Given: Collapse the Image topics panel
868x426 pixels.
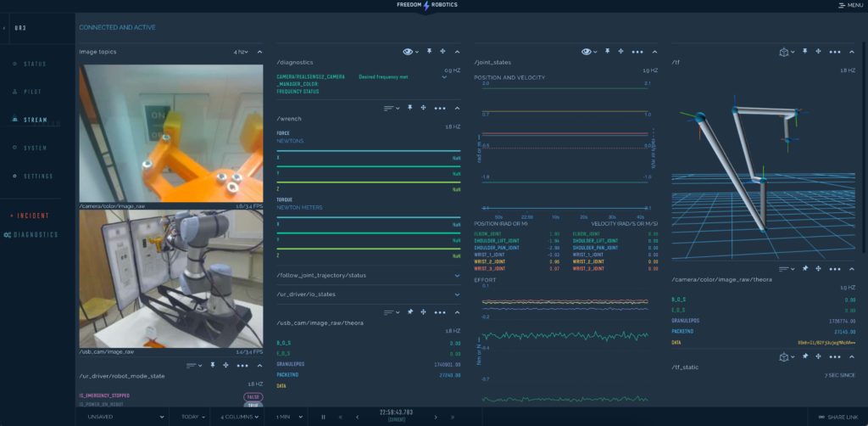Looking at the screenshot, I should pyautogui.click(x=259, y=52).
